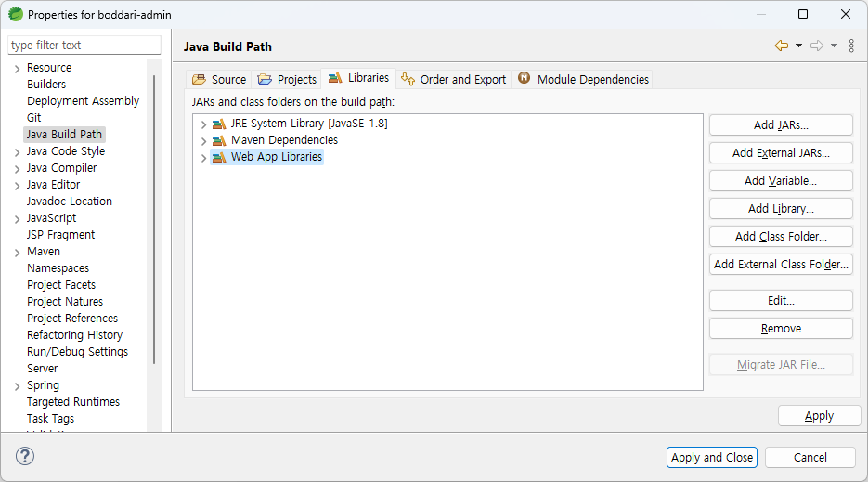Expand Web App Libraries node
Viewport: 868px width, 482px height.
coord(203,158)
